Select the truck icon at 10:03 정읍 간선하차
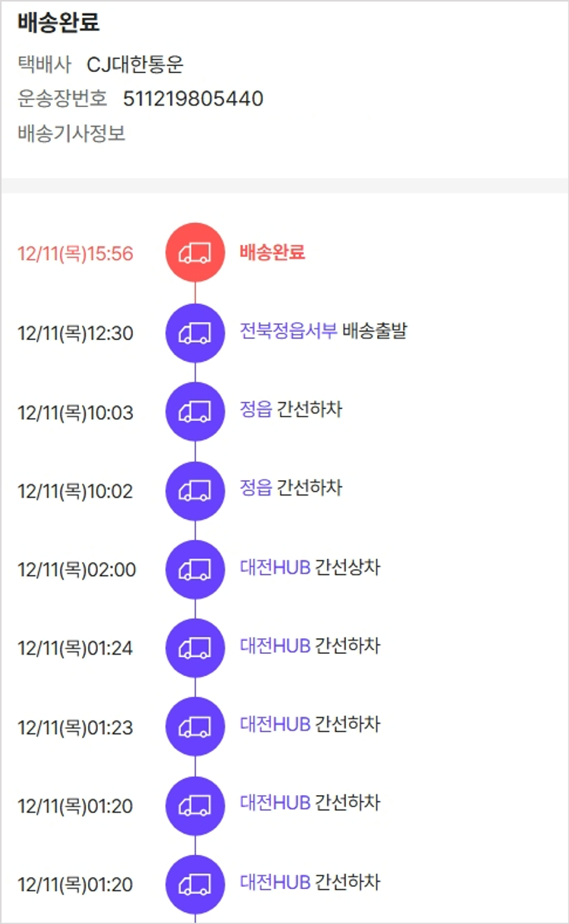569x924 pixels. pos(195,412)
